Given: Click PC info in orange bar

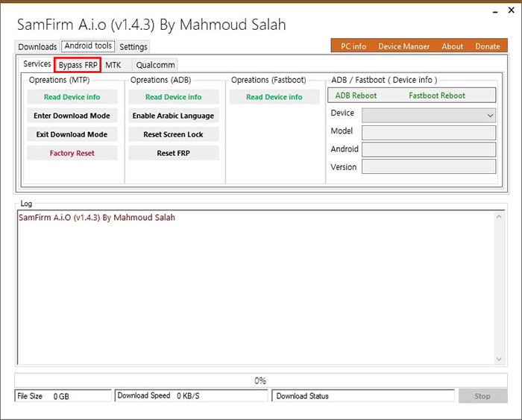Looking at the screenshot, I should pyautogui.click(x=353, y=47).
